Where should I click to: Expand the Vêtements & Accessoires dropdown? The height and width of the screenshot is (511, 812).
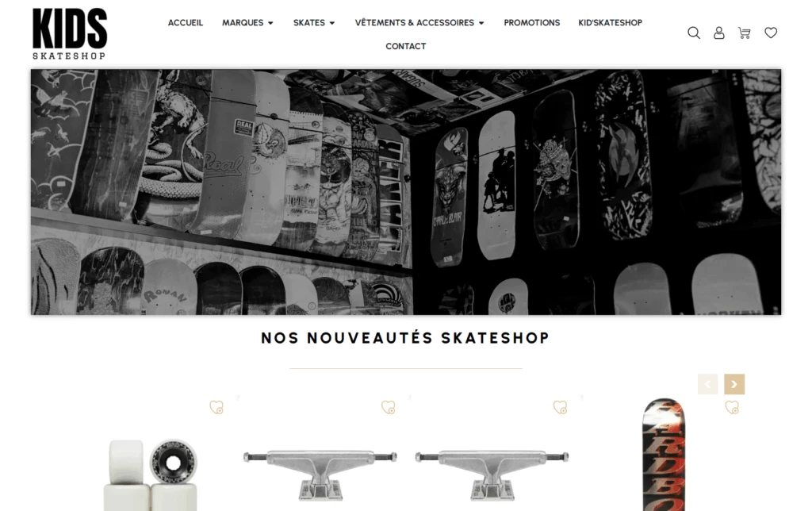(x=419, y=23)
